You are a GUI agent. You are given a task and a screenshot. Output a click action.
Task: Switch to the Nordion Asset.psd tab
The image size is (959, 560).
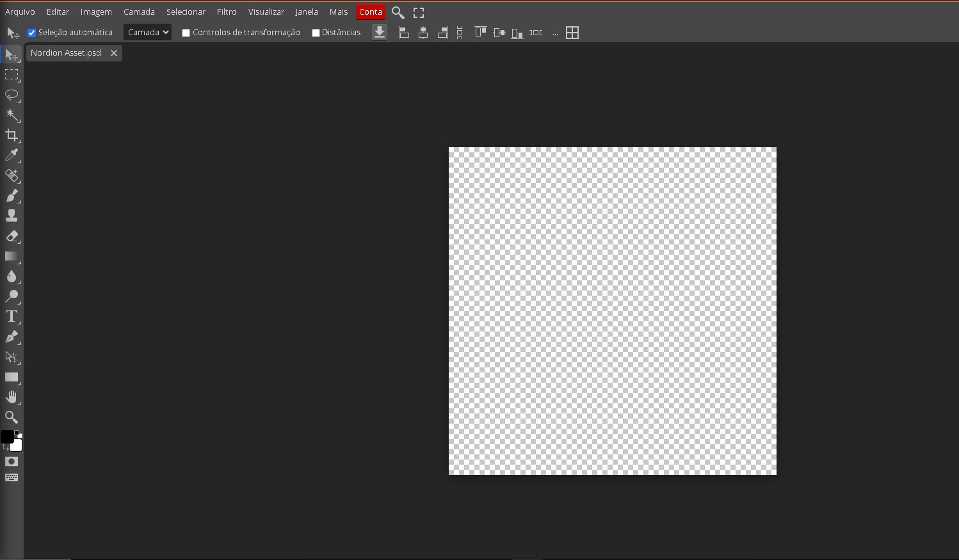(66, 53)
